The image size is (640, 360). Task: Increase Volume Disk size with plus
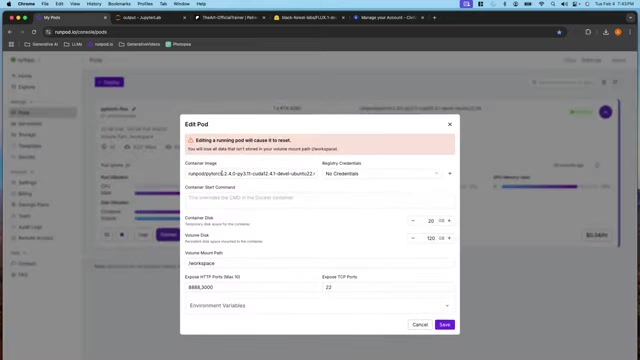[449, 238]
